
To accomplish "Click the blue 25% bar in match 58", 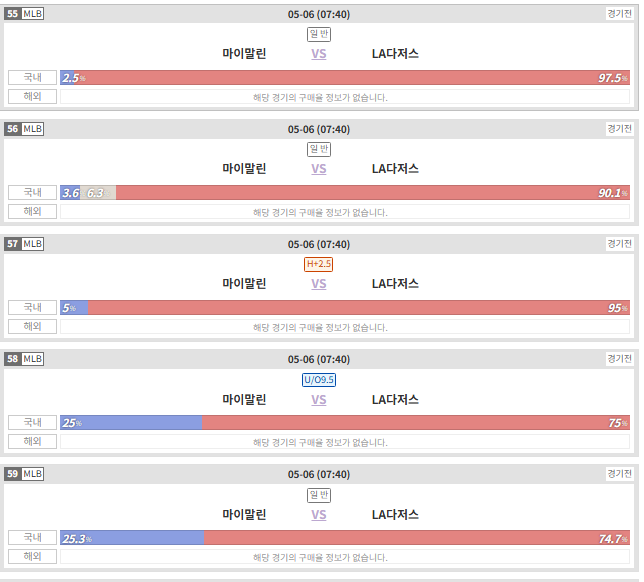I will pyautogui.click(x=131, y=423).
